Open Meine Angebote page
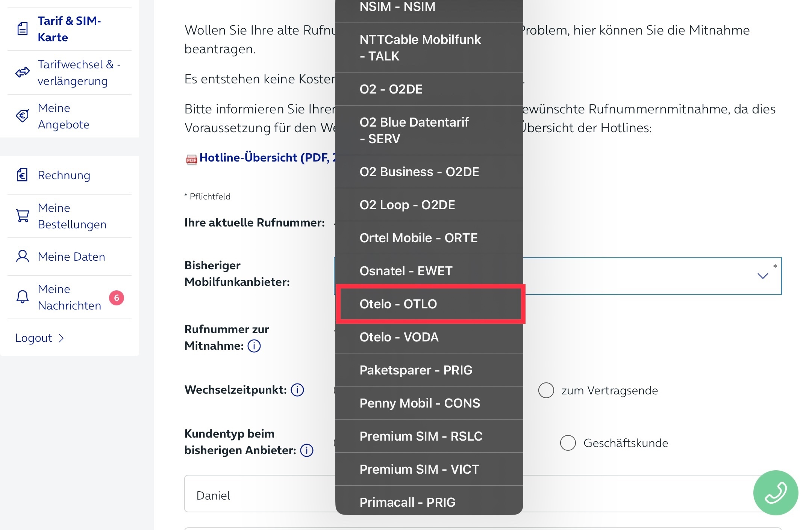Screen dimensions: 812x530 click(x=69, y=116)
